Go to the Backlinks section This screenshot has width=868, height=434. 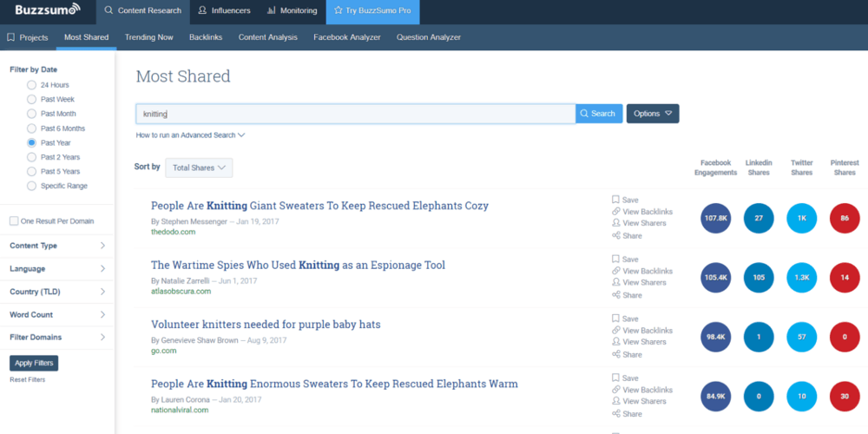[x=206, y=37]
